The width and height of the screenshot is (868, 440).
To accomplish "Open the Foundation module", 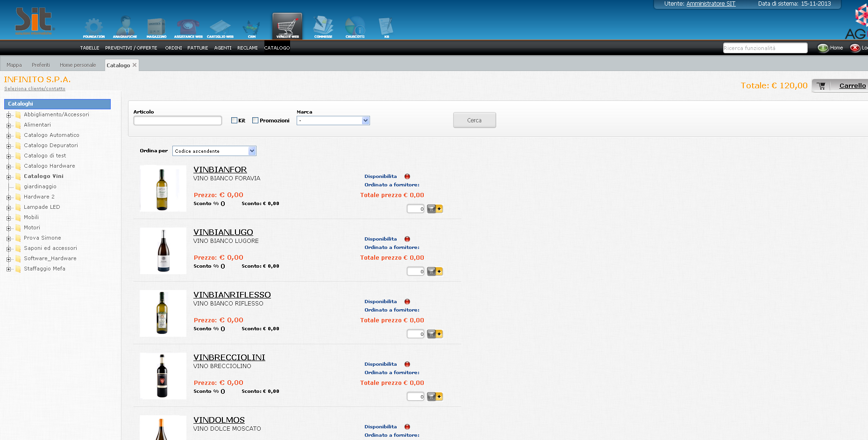I will tap(93, 26).
